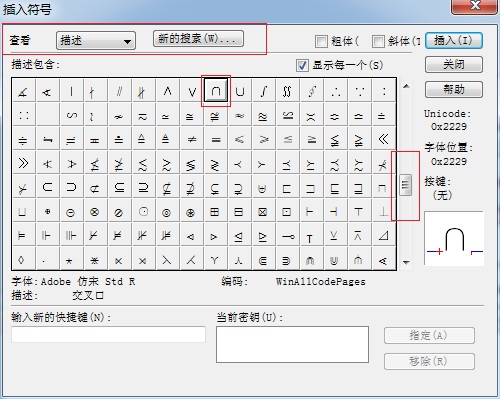
Task: Click the ∩ symbol preview pane
Action: (x=454, y=238)
